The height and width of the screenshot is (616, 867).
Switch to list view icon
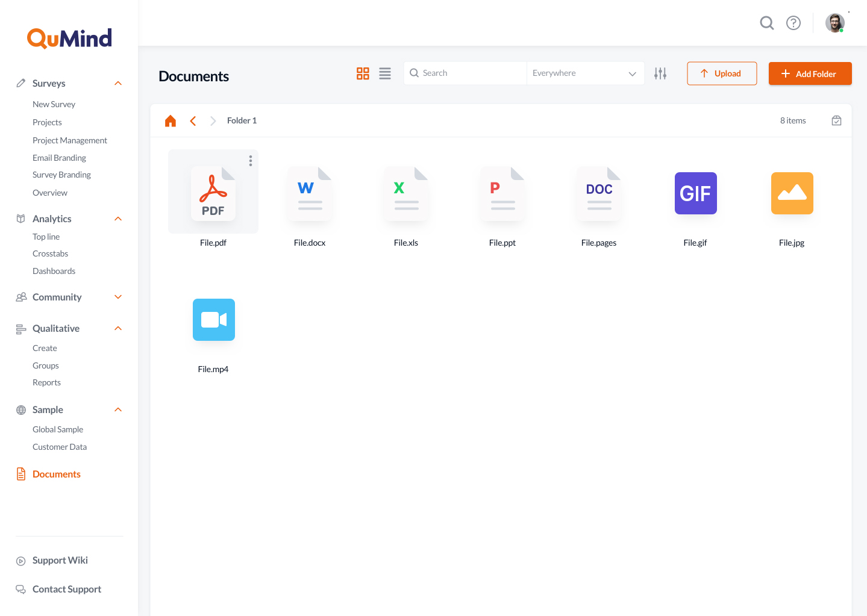click(385, 73)
